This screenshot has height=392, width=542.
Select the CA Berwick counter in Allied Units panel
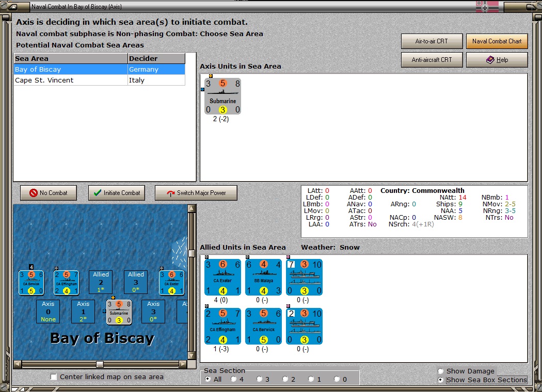[263, 326]
